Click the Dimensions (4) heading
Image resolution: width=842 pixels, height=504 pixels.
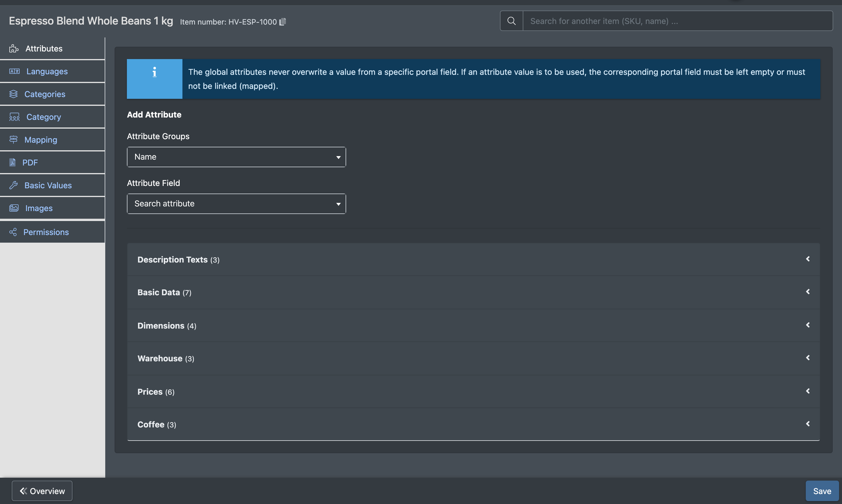point(167,326)
